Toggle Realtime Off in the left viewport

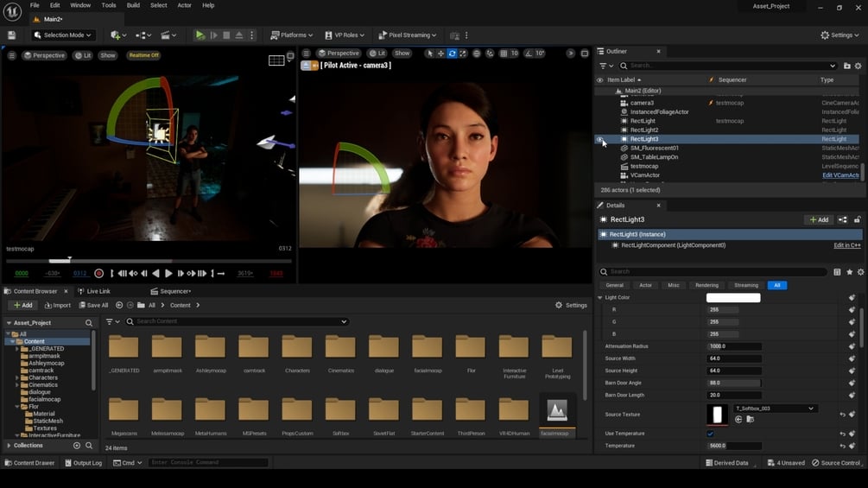(x=143, y=55)
